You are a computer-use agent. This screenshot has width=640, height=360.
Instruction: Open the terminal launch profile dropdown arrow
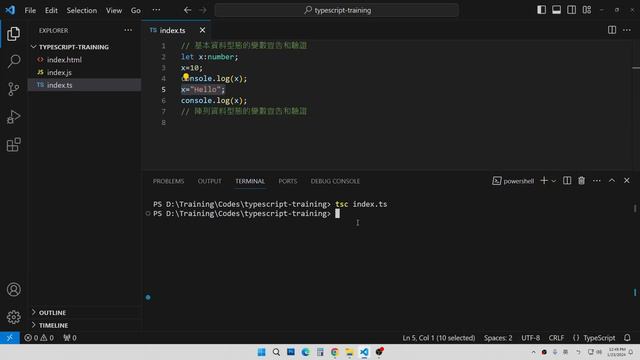[554, 181]
